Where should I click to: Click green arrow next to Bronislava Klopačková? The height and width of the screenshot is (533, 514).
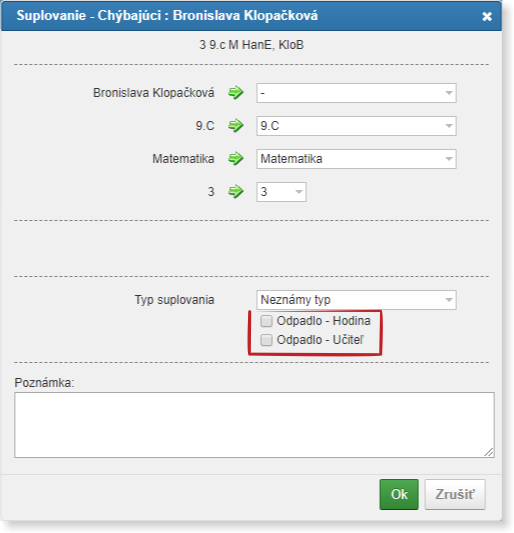pyautogui.click(x=236, y=92)
